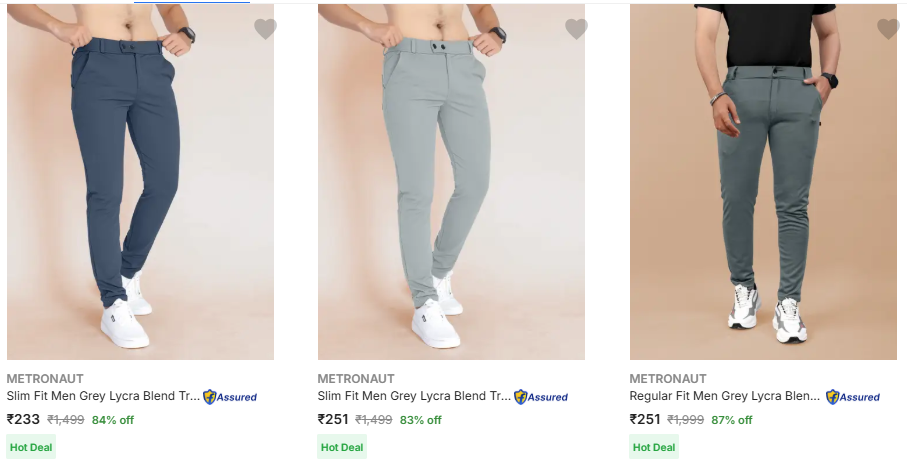Screen dimensions: 907x461
Task: Click Hot Deal tag under 87% off trousers
Action: pyautogui.click(x=654, y=447)
